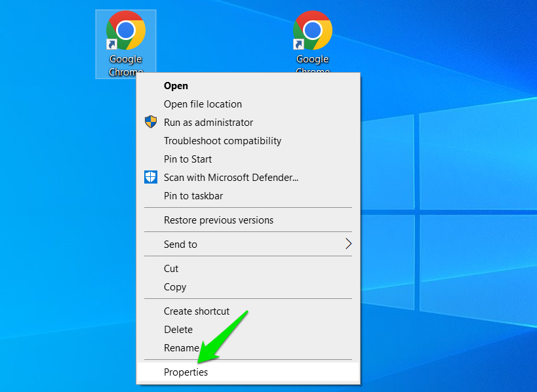Click the shortcut arrow overlay on Chrome icon
This screenshot has width=537, height=392.
113,44
